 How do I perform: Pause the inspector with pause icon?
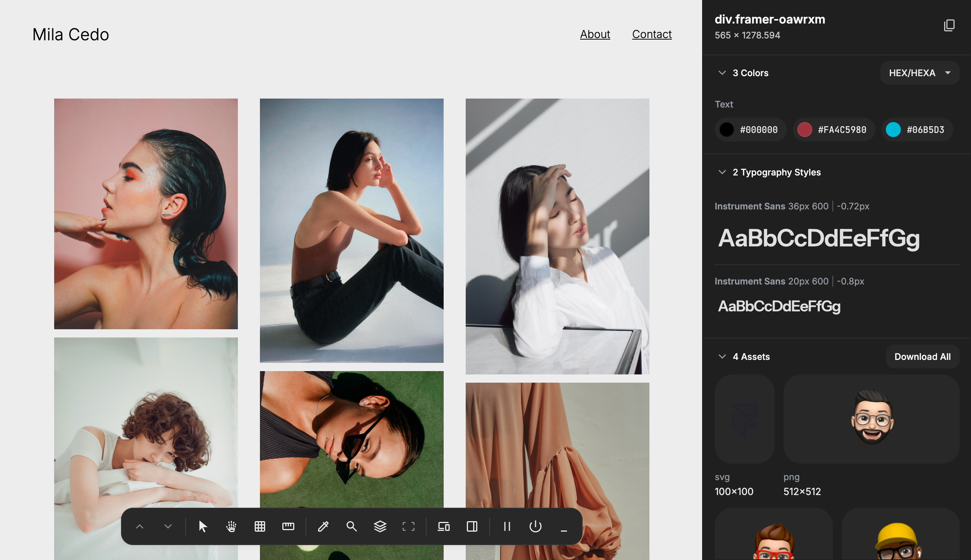(x=507, y=526)
